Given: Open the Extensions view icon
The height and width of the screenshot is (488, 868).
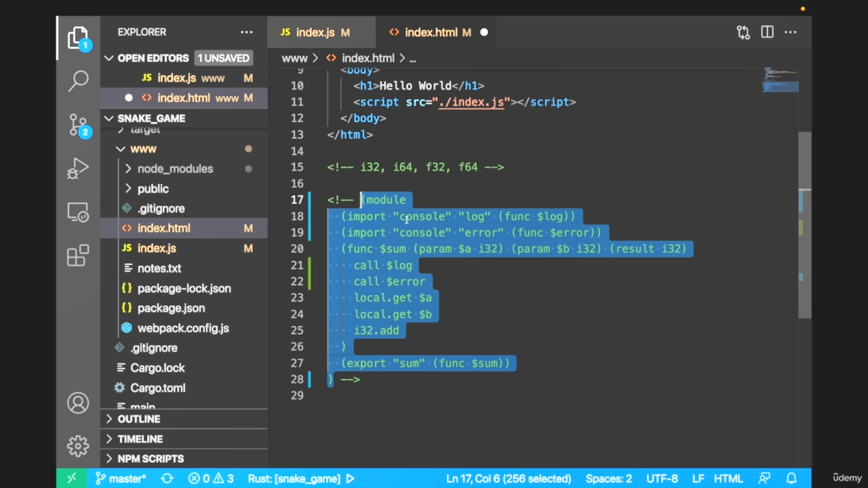Looking at the screenshot, I should pyautogui.click(x=78, y=256).
